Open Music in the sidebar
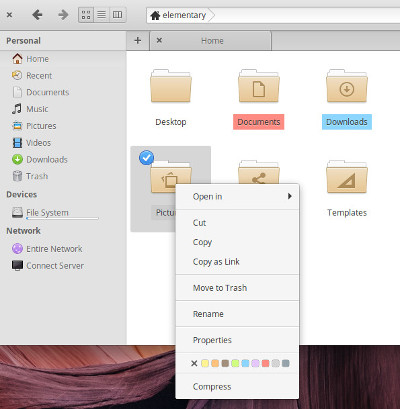The height and width of the screenshot is (409, 400). (x=30, y=109)
